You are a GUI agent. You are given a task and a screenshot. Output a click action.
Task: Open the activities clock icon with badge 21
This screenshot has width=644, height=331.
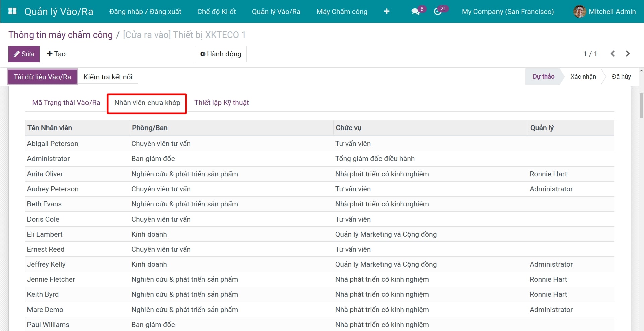(437, 12)
